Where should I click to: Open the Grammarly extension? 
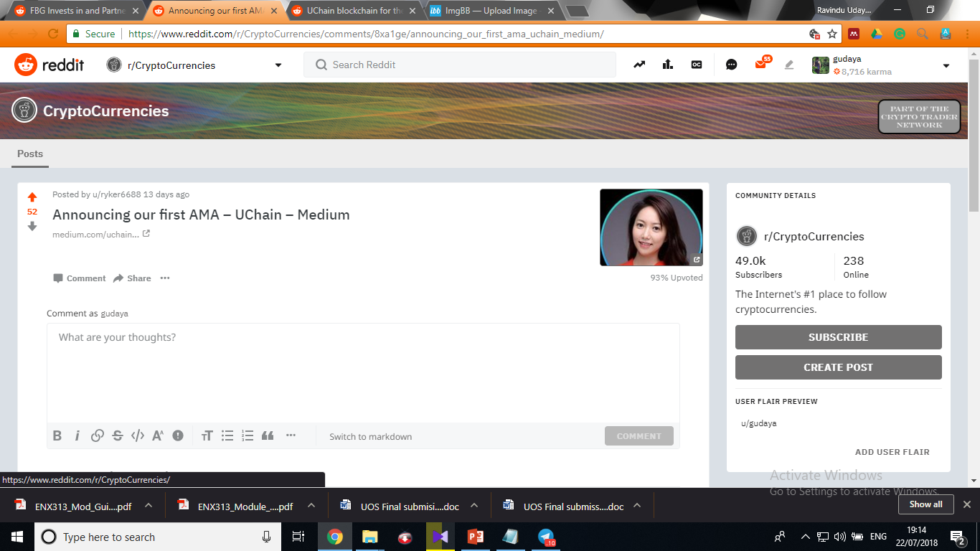900,34
